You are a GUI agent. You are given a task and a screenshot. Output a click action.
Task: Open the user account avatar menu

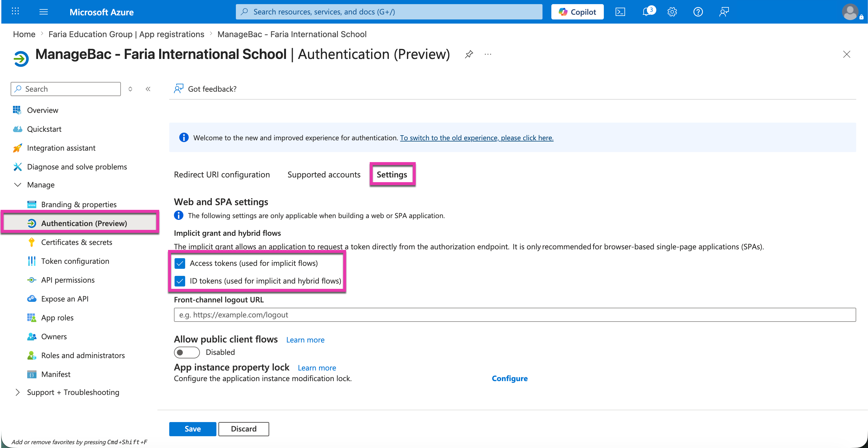[850, 12]
